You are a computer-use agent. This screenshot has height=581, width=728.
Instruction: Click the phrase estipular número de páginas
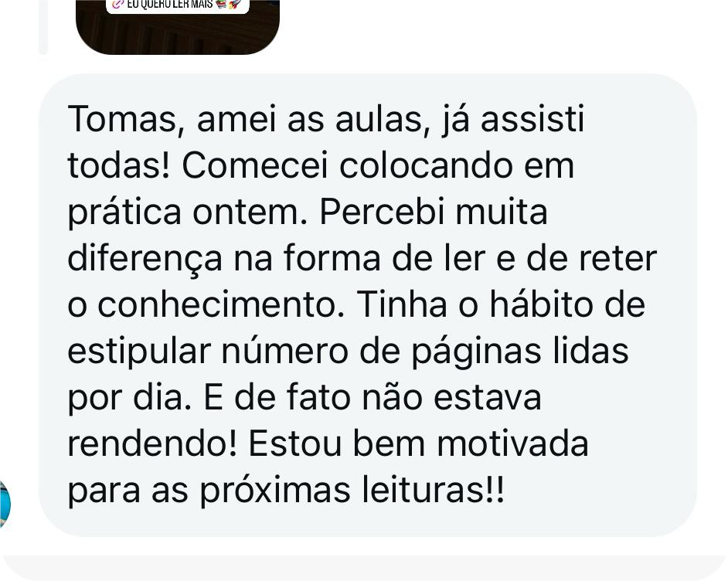tap(304, 352)
